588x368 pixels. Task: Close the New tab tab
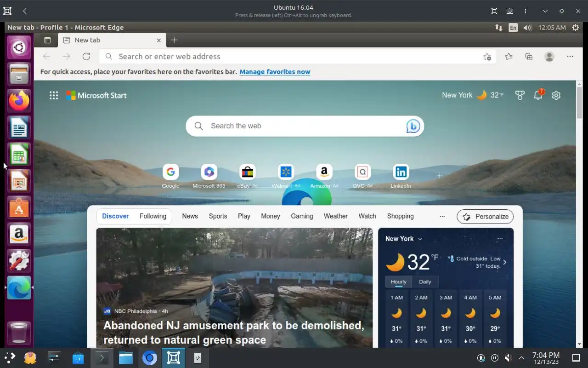point(158,40)
